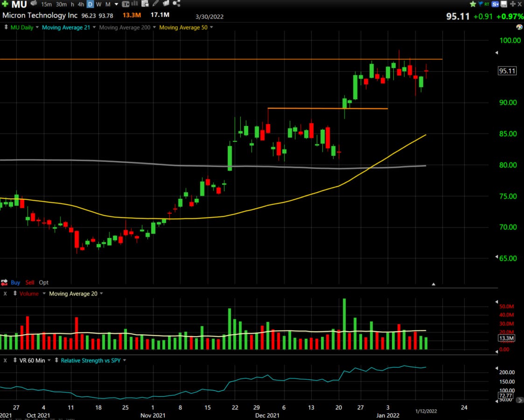Click the four-arrow move pane icon
Screen dimensions: 524x420
(x=513, y=4)
